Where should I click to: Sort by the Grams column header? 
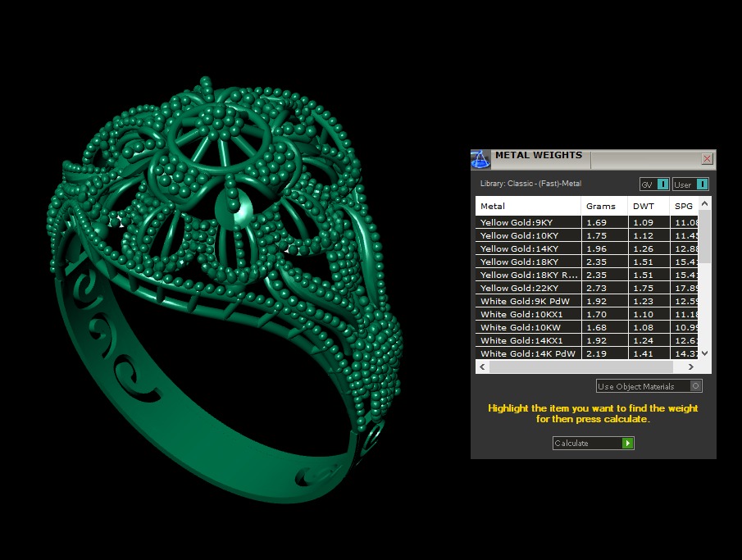[x=604, y=206]
